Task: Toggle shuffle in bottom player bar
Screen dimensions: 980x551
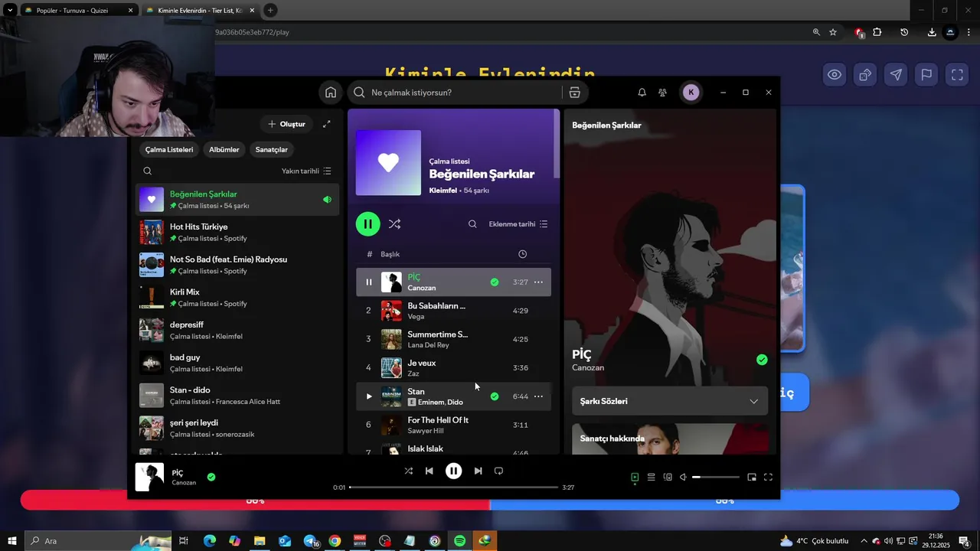Action: [x=408, y=471]
